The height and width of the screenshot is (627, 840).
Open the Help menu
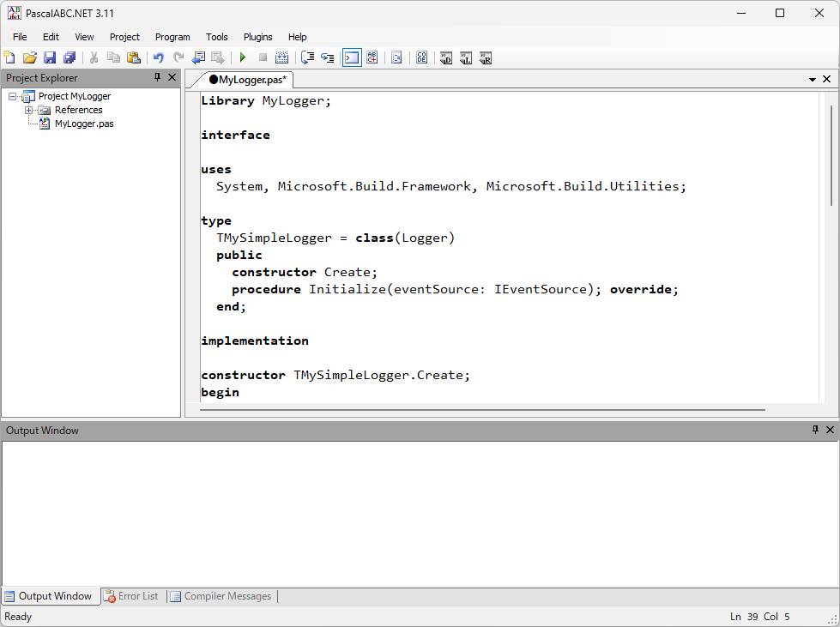(298, 37)
